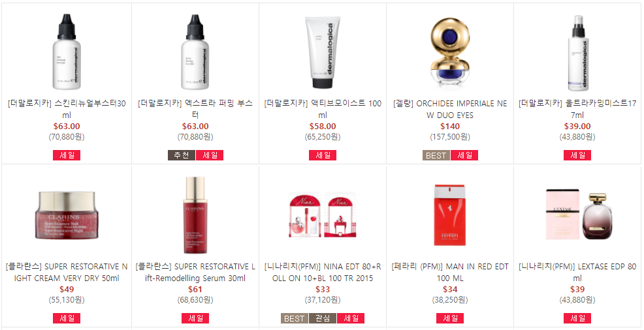Open the Dermalogica Active Moist tube image
This screenshot has width=644, height=330.
click(323, 52)
